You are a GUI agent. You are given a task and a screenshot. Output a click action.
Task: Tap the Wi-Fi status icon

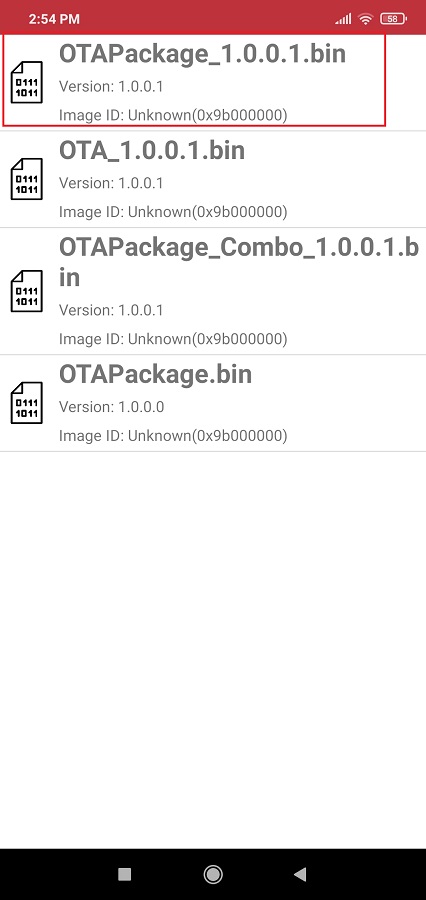(365, 19)
